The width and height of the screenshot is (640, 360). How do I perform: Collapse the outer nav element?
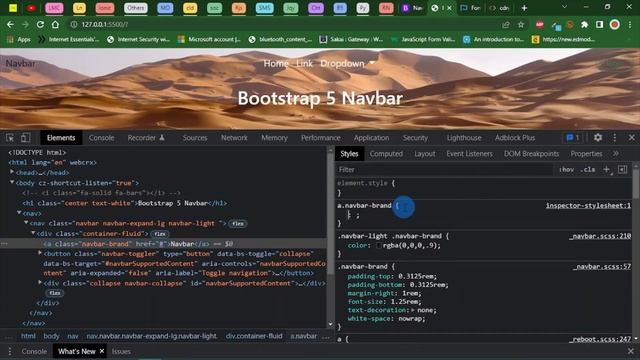point(19,213)
